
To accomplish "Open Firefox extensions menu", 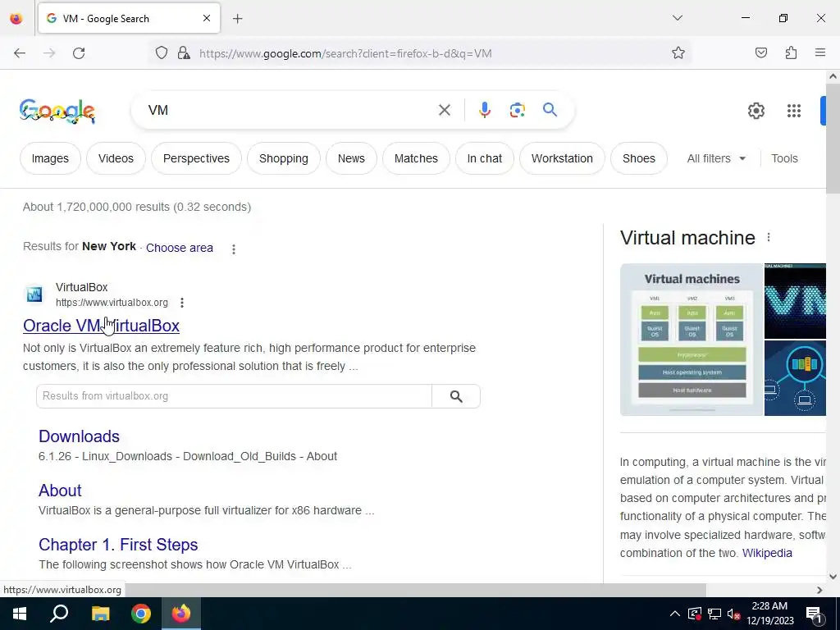I will 791,53.
